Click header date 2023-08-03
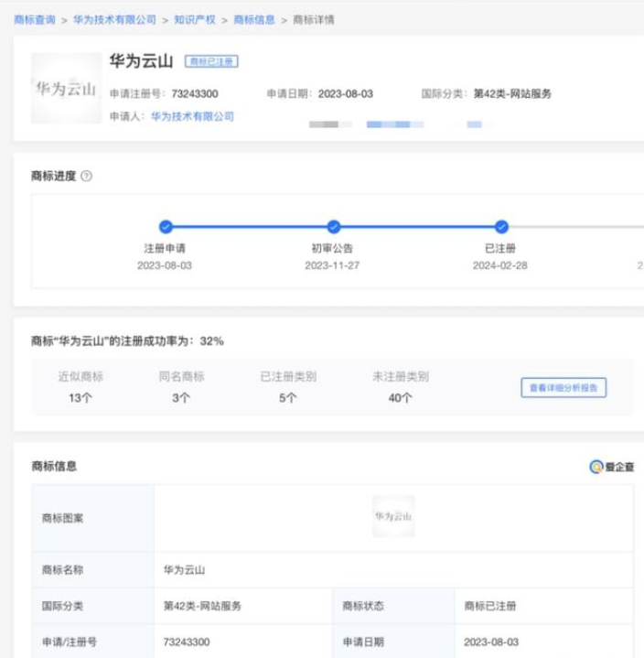 (x=345, y=93)
